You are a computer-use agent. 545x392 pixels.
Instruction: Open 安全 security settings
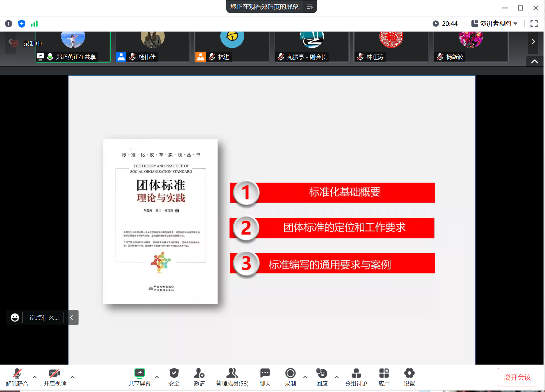(x=174, y=377)
